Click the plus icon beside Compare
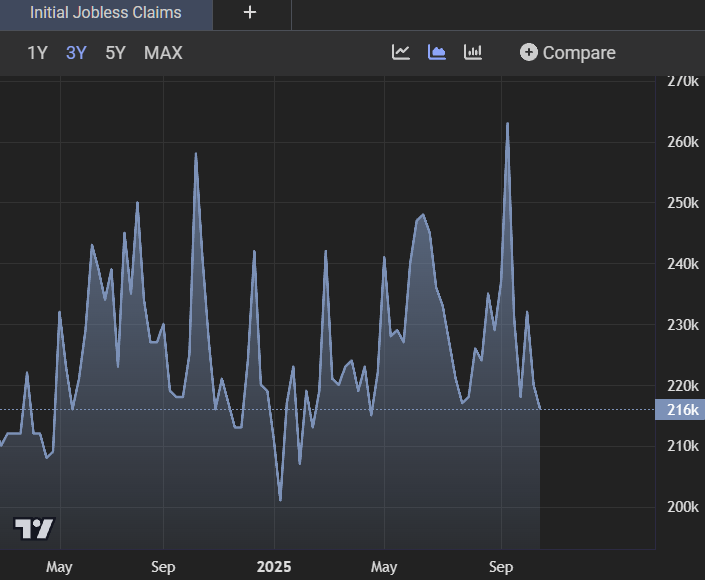Screen dimensions: 705x580 click(x=529, y=52)
